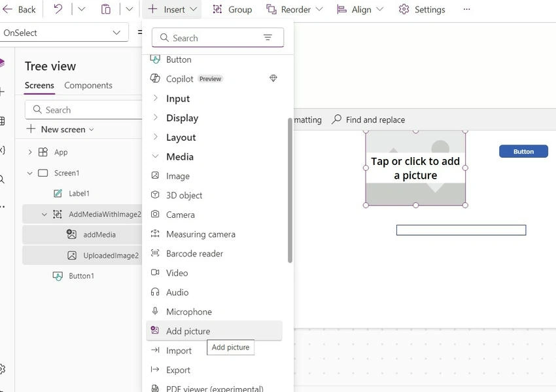
Task: Select addMedia in the tree view
Action: click(99, 234)
